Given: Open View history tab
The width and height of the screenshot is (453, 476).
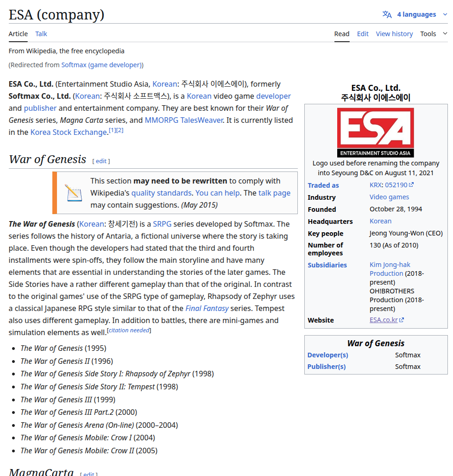Looking at the screenshot, I should coord(394,34).
